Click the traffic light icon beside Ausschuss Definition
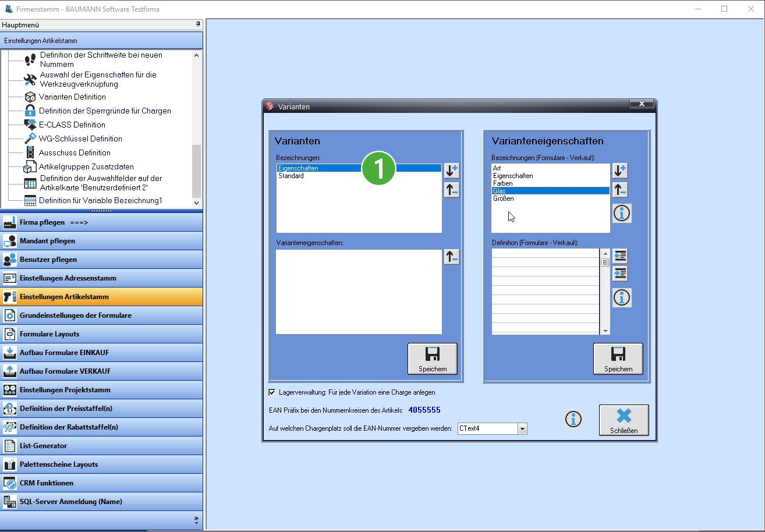 (30, 152)
